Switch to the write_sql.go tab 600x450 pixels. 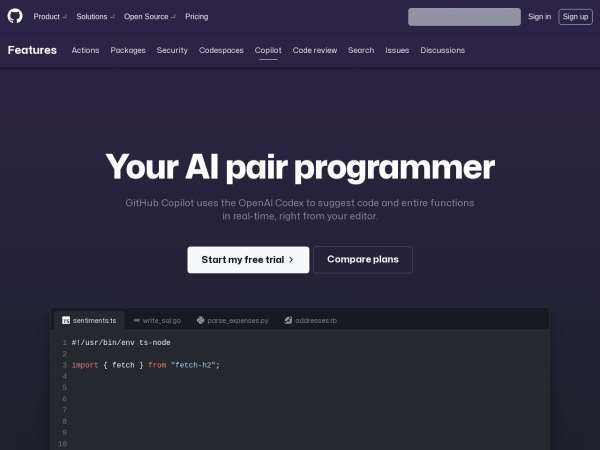157,320
